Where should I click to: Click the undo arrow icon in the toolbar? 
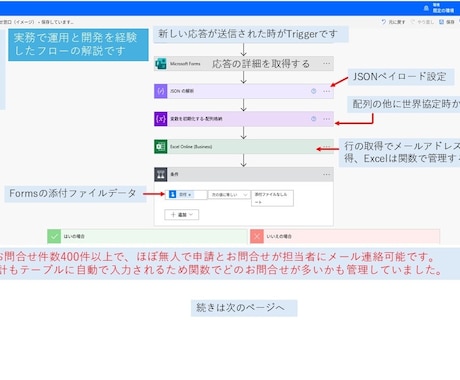coord(384,22)
